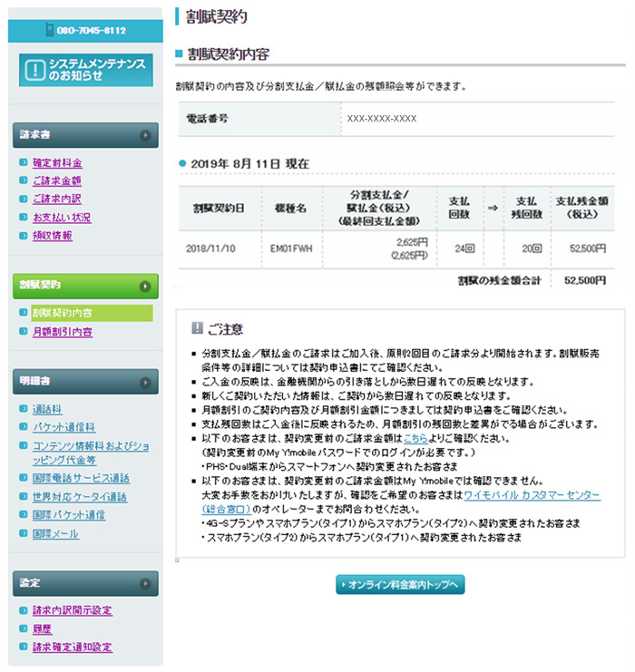Open the ご請求金額 link
The width and height of the screenshot is (635, 672).
pyautogui.click(x=57, y=181)
